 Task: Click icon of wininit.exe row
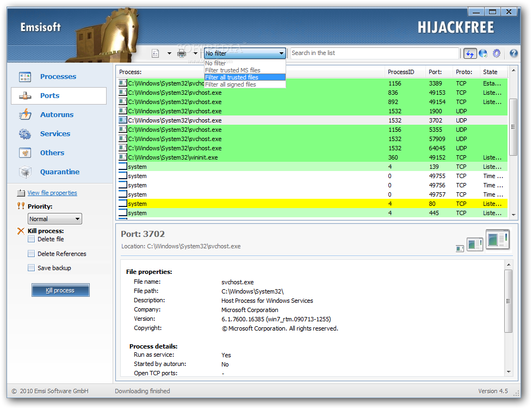click(122, 157)
